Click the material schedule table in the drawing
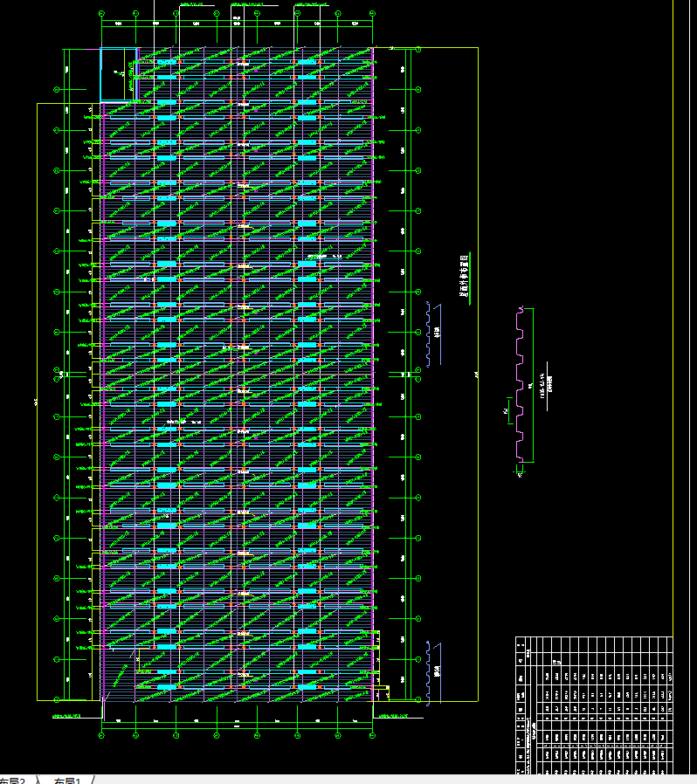The width and height of the screenshot is (697, 784). pos(594,705)
